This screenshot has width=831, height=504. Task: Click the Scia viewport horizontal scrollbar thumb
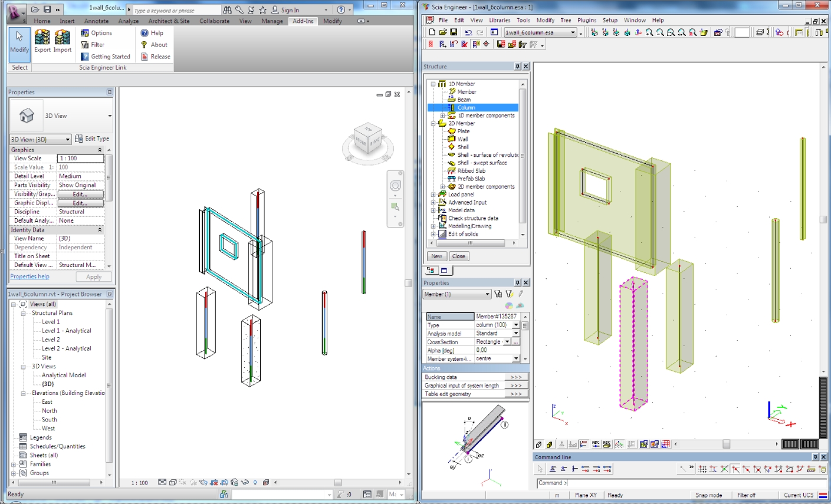(727, 444)
